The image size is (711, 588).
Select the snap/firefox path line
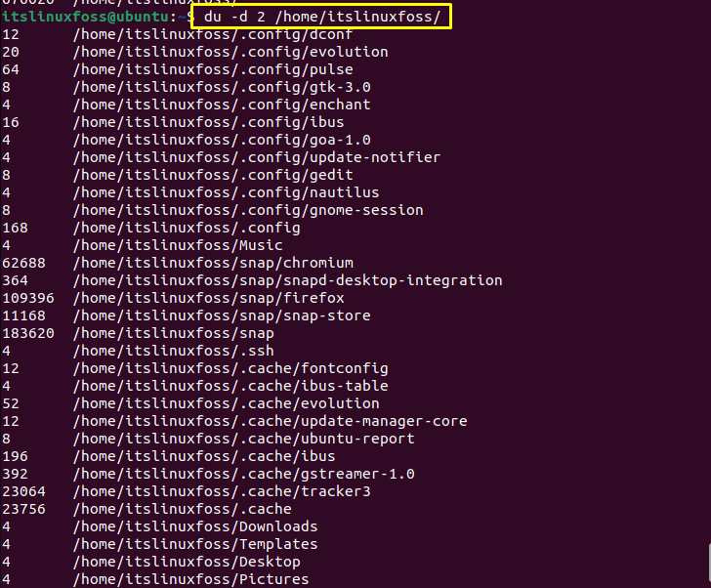coord(209,298)
